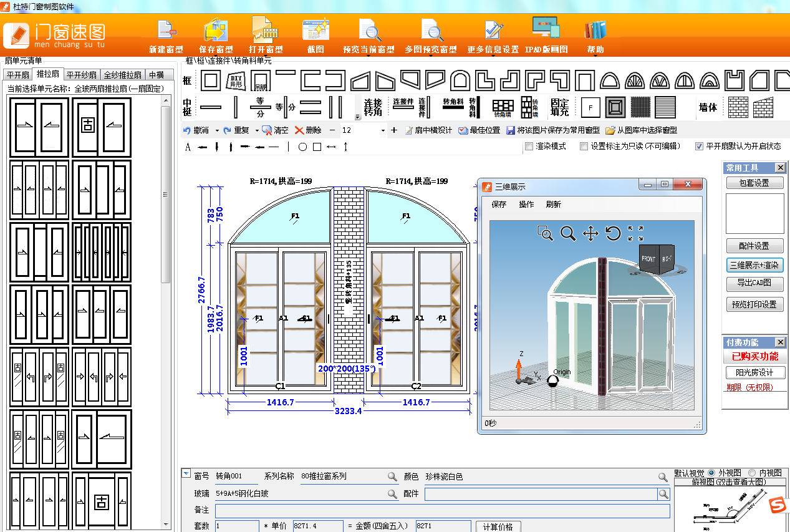
Task: Open 更多信息设置 settings icon
Action: click(493, 31)
